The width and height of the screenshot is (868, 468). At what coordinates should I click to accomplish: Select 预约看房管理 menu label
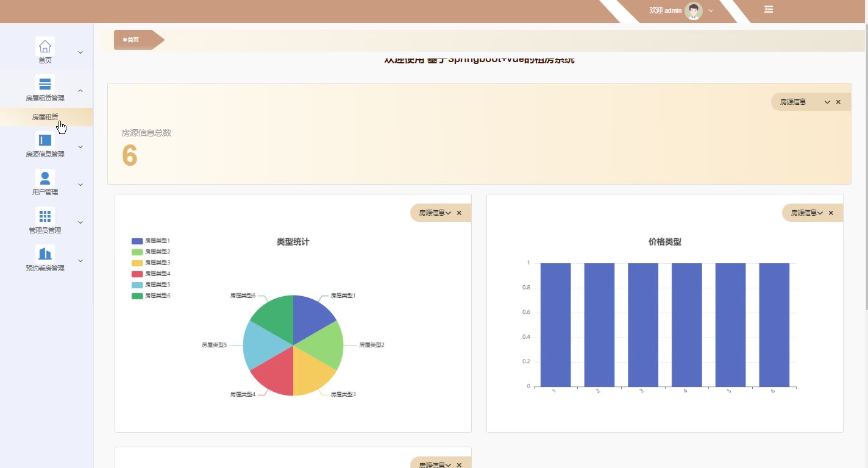point(45,268)
